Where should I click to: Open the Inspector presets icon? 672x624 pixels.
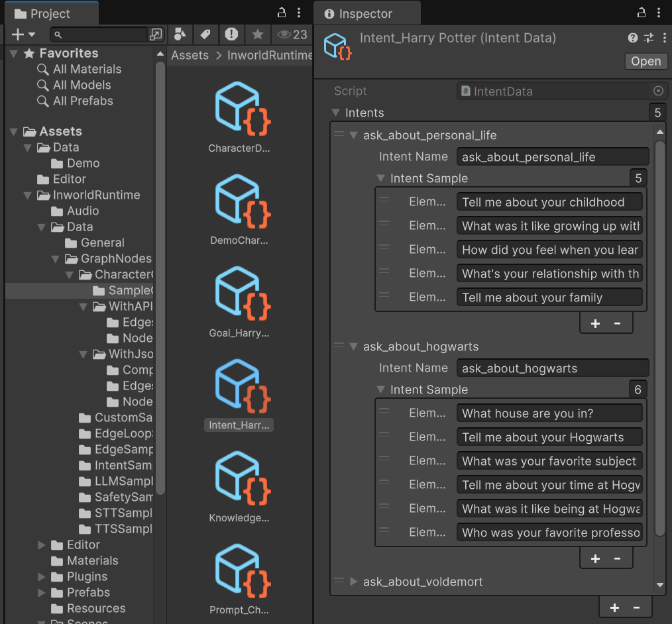tap(649, 38)
